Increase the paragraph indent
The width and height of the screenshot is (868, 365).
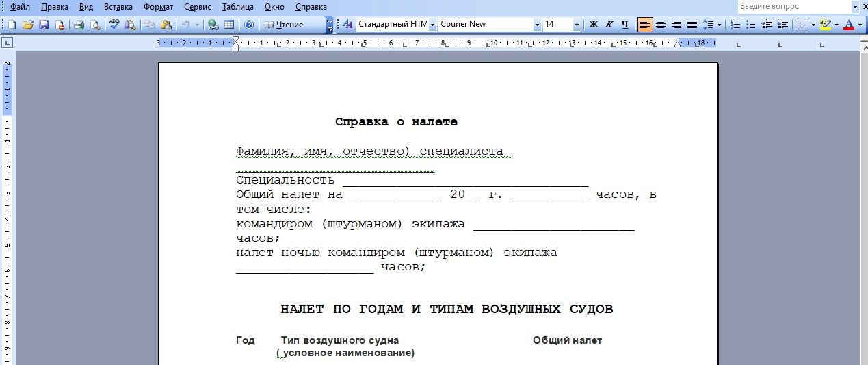(x=782, y=25)
